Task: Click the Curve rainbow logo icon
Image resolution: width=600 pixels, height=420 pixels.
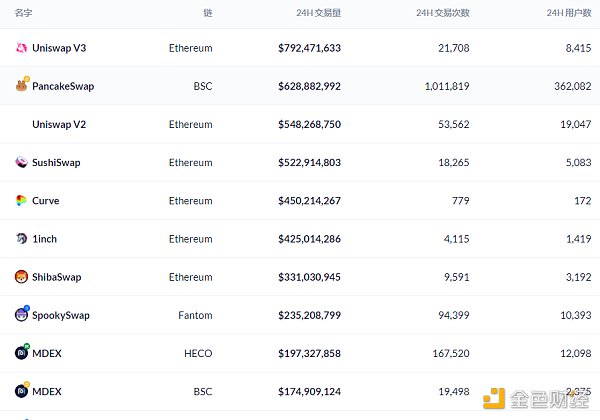Action: [x=21, y=201]
